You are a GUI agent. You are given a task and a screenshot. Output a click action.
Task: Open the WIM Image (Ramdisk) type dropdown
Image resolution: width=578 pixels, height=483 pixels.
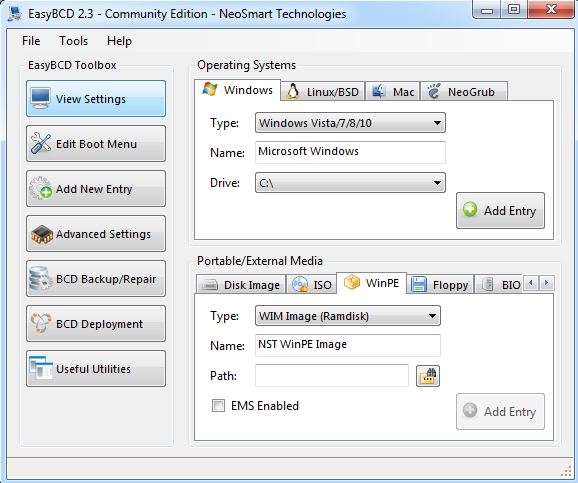click(x=348, y=316)
